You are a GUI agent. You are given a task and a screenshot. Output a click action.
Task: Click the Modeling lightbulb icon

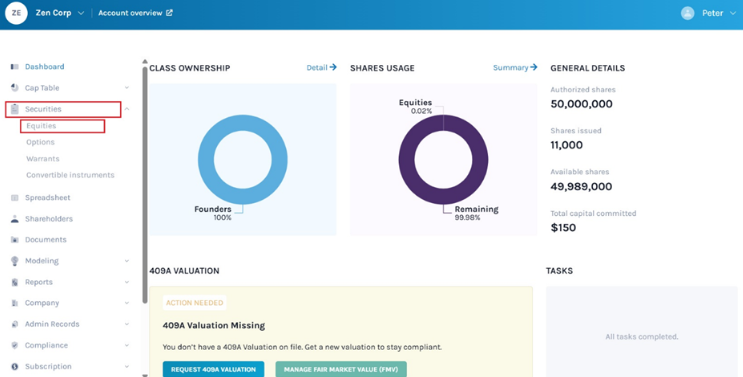point(15,261)
